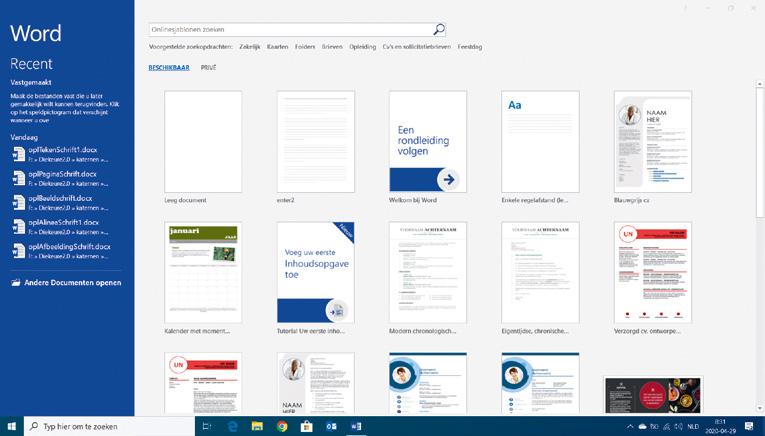The image size is (765, 436).
Task: Select the Folders suggested search
Action: (x=305, y=47)
